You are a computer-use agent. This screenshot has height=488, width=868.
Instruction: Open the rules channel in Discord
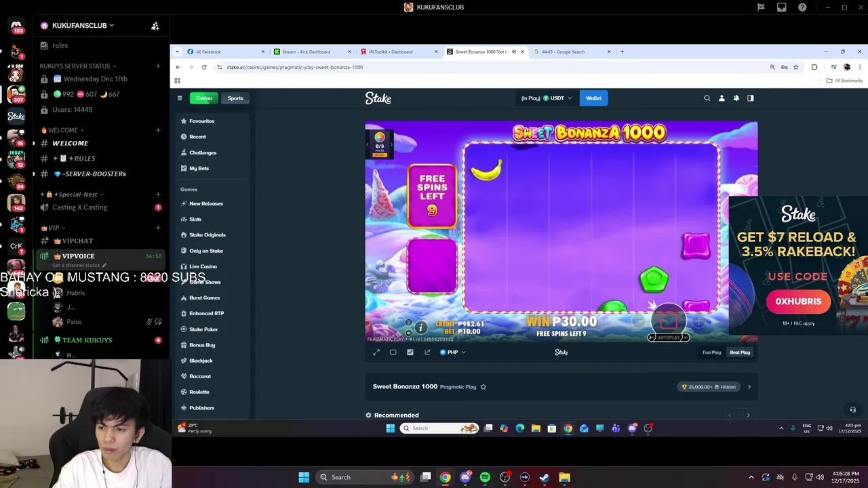coord(60,45)
